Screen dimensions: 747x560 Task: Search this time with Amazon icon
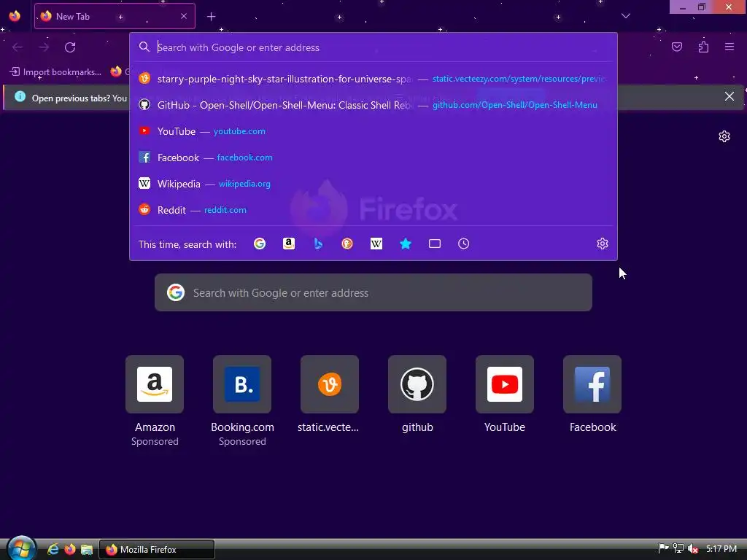coord(289,244)
